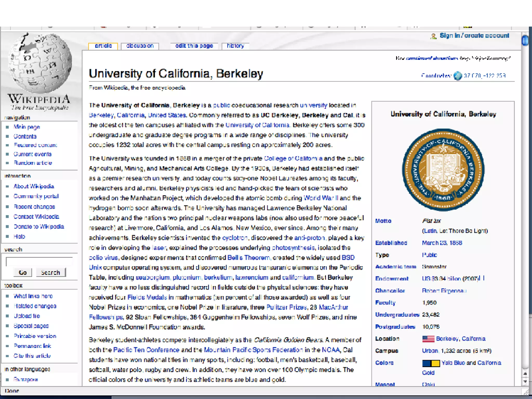Open Upload file link
Image resolution: width=532 pixels, height=399 pixels.
pos(27,316)
